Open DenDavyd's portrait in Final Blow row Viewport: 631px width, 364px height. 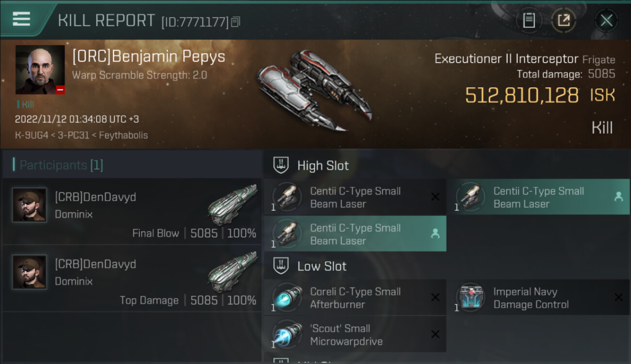click(x=30, y=205)
